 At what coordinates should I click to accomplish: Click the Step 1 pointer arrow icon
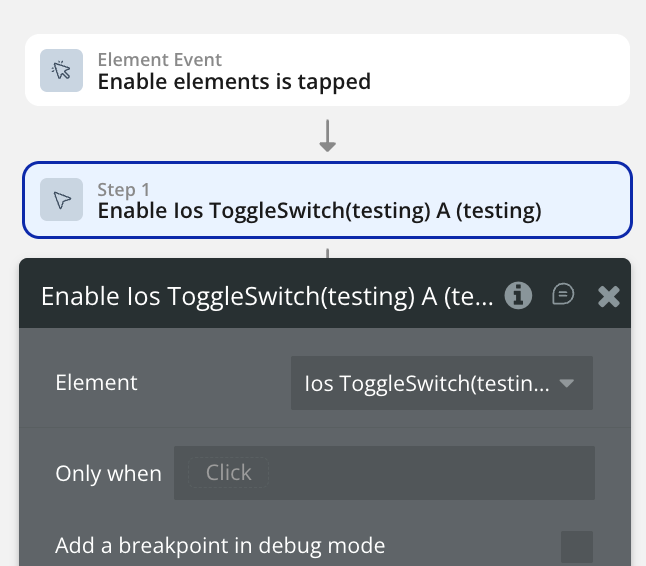pyautogui.click(x=62, y=200)
